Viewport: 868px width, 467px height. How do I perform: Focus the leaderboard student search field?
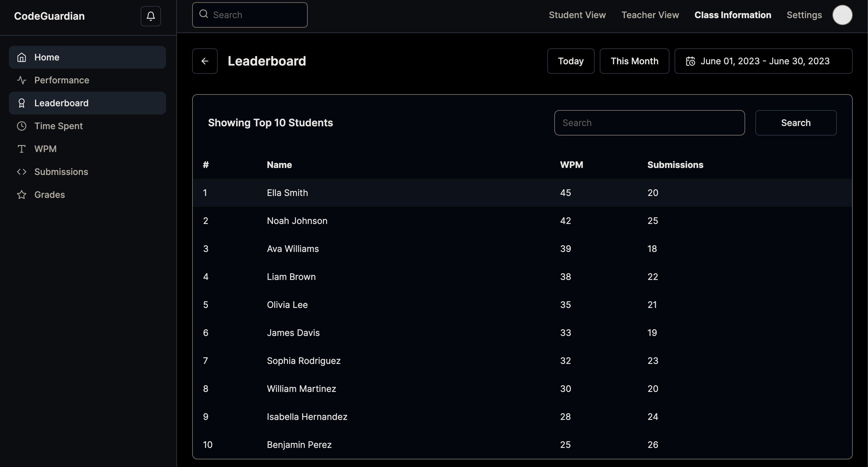coord(649,123)
